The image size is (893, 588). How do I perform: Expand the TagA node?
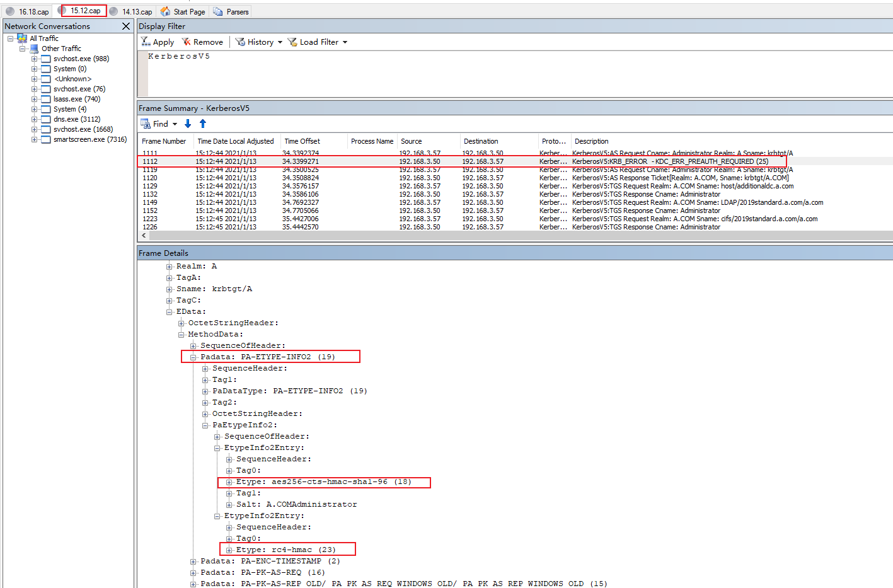coord(169,278)
